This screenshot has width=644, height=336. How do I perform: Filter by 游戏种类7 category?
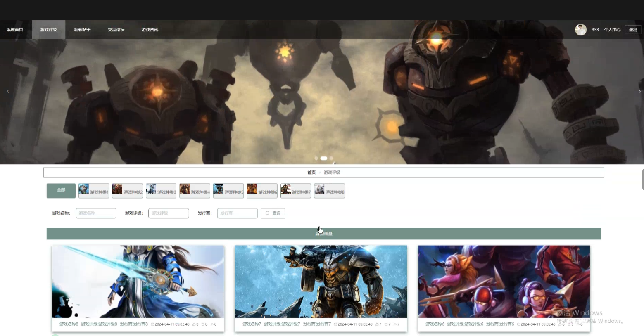click(296, 191)
